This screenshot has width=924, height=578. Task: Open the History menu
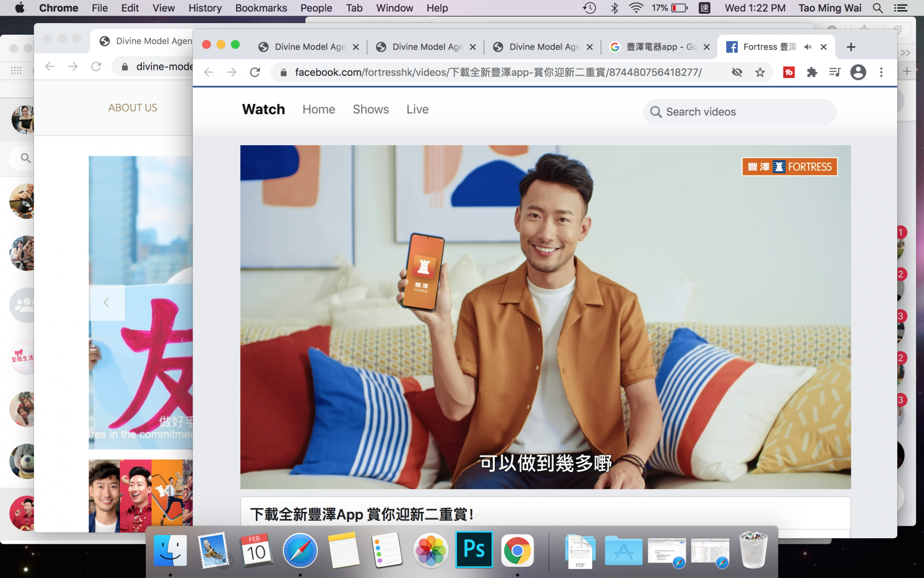(x=205, y=8)
